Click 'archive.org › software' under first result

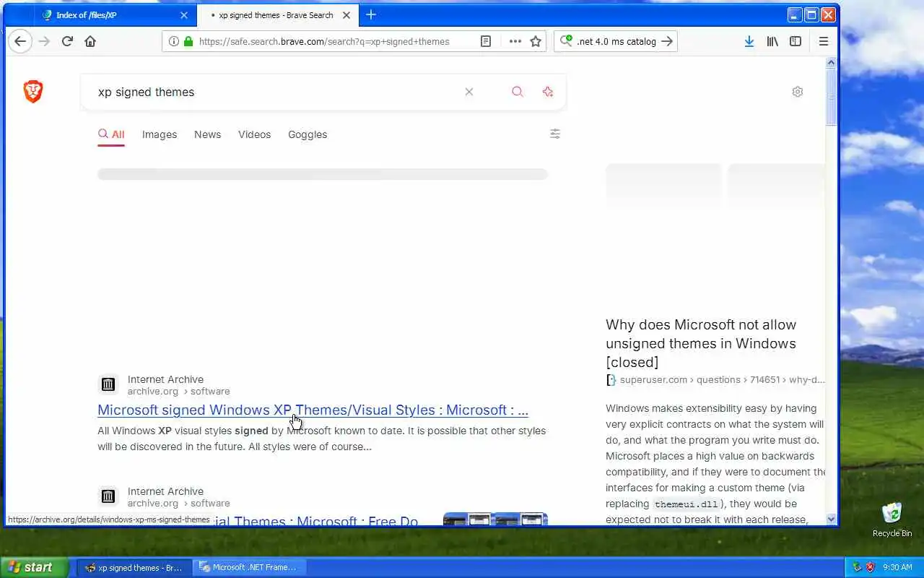[x=178, y=391]
